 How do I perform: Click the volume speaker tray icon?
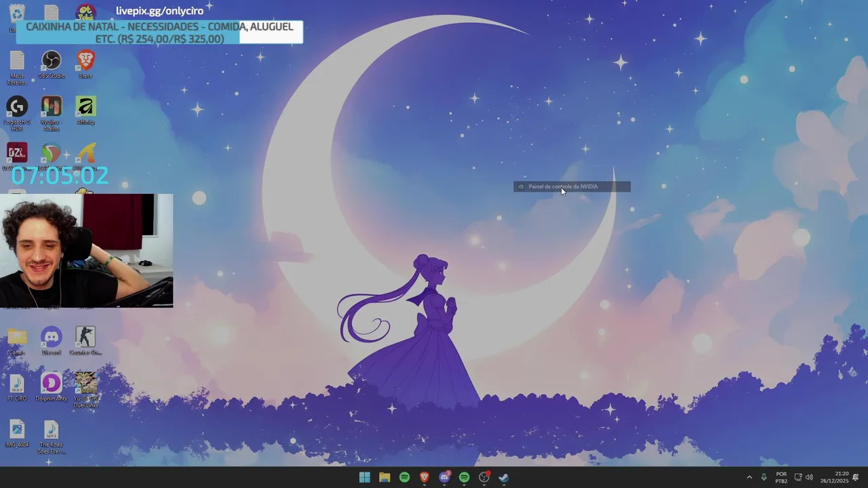click(x=809, y=477)
